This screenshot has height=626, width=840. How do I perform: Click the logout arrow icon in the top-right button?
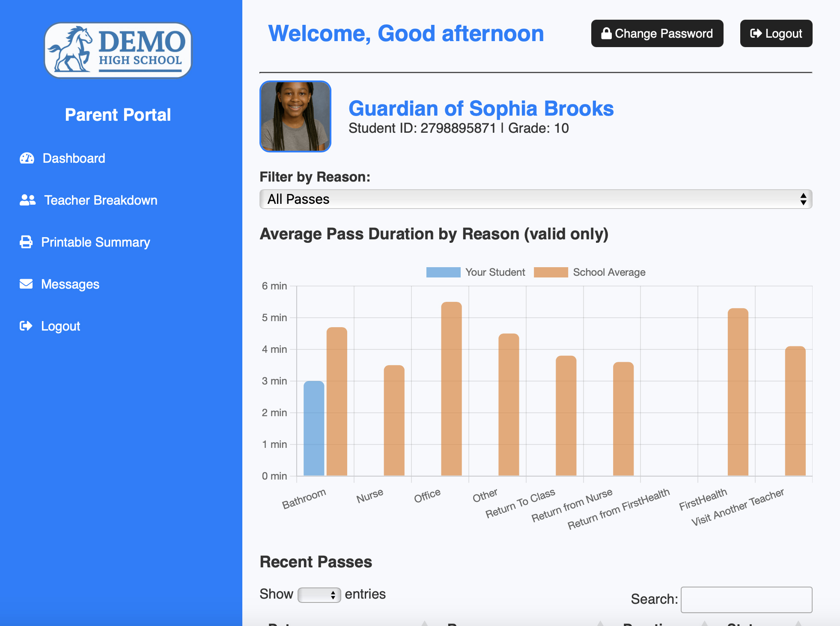coord(755,33)
